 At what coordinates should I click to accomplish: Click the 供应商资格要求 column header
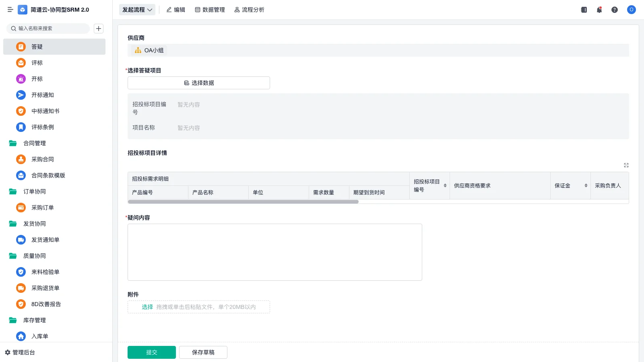[x=500, y=185]
